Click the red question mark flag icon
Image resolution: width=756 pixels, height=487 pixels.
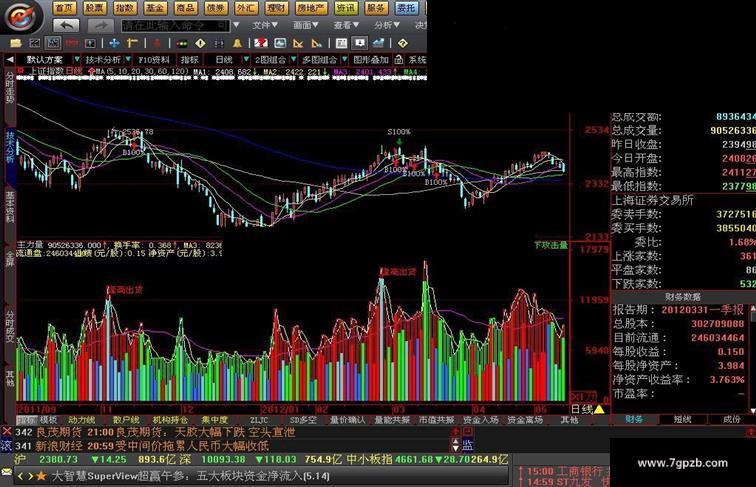(x=261, y=43)
